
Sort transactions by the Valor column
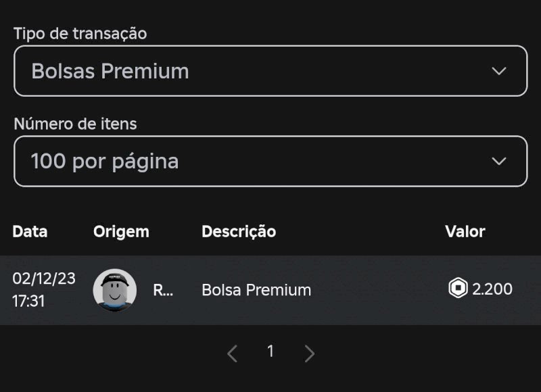465,231
